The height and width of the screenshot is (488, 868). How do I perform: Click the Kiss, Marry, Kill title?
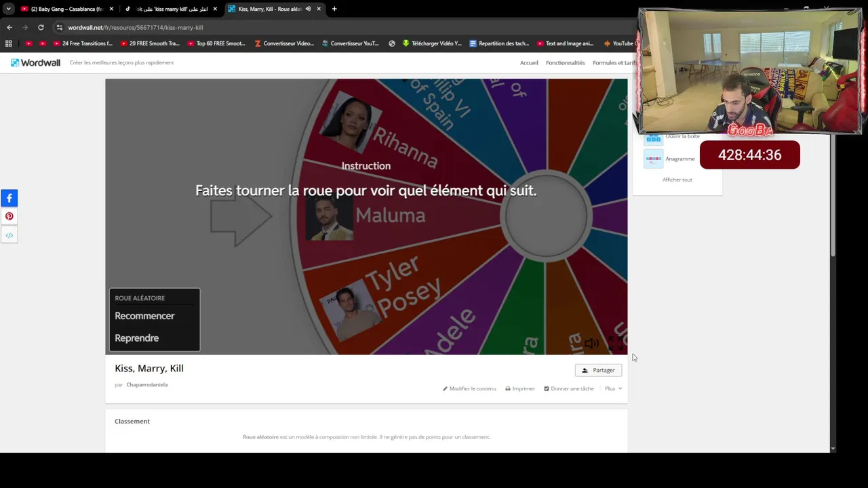pyautogui.click(x=149, y=368)
